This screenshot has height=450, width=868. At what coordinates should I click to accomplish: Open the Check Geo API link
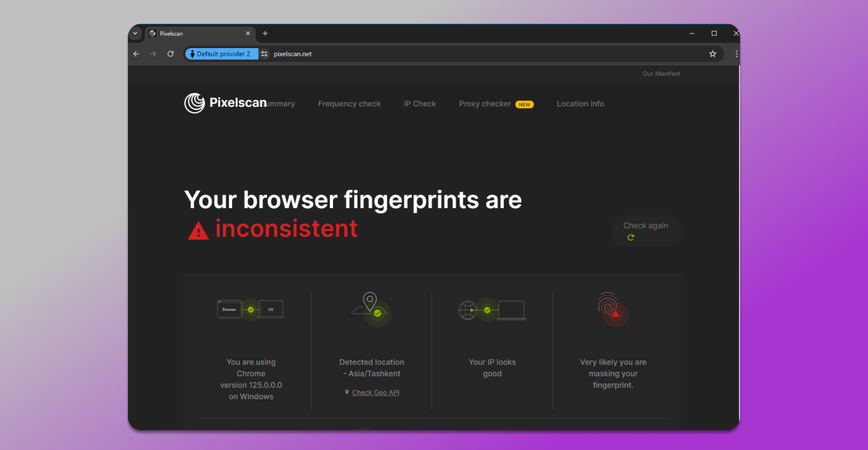[x=375, y=393]
